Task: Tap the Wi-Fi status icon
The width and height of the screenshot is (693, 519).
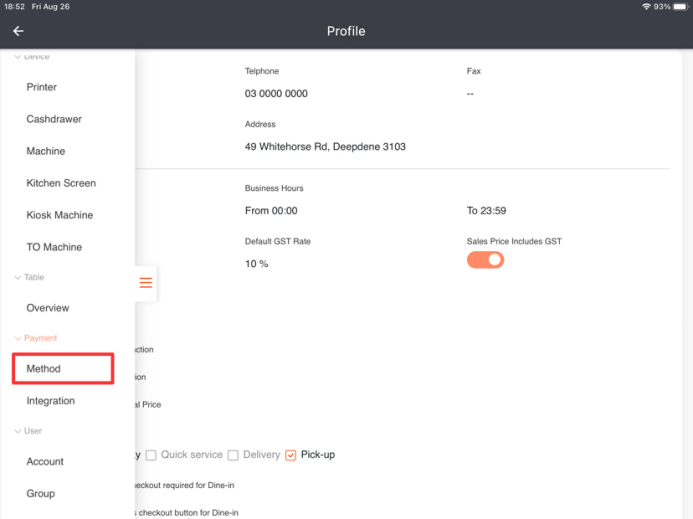Action: pos(646,7)
